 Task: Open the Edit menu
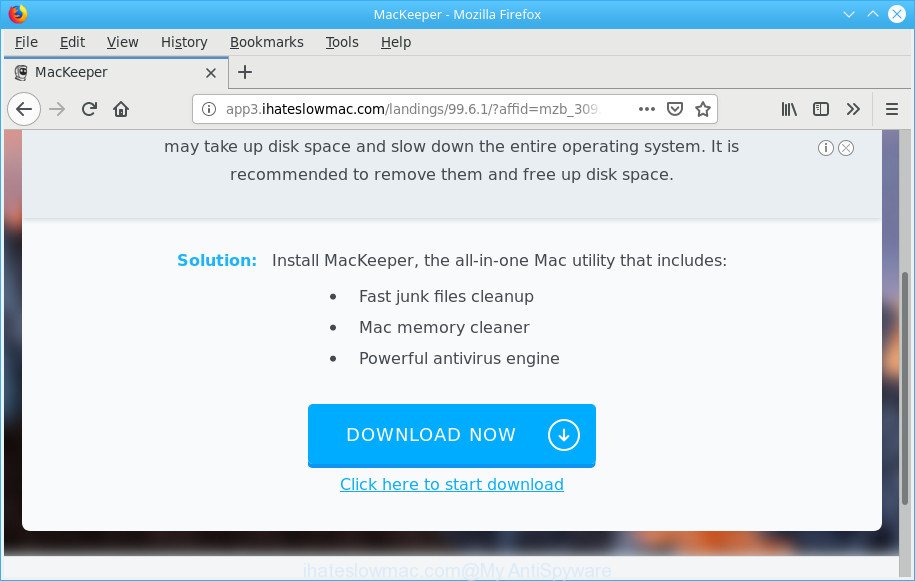[72, 42]
